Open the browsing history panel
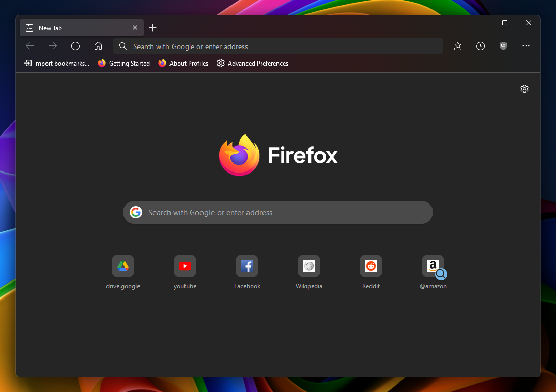 (x=481, y=46)
